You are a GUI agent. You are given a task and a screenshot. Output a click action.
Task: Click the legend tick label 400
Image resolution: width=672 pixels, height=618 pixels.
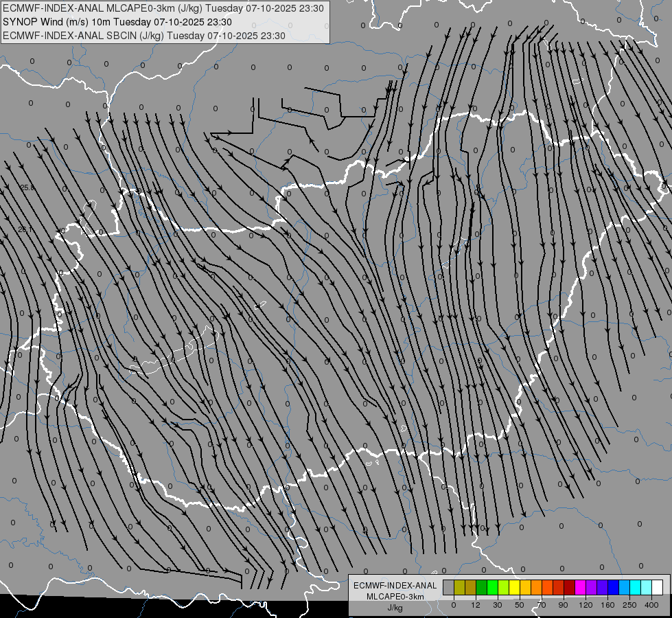(651, 605)
